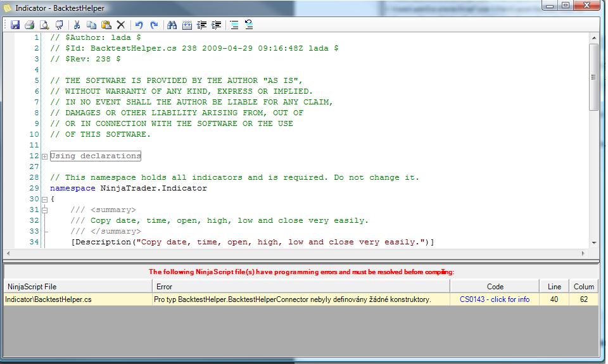The width and height of the screenshot is (608, 364).
Task: Click the horizontal scrollbar left arrow
Action: tap(8, 253)
